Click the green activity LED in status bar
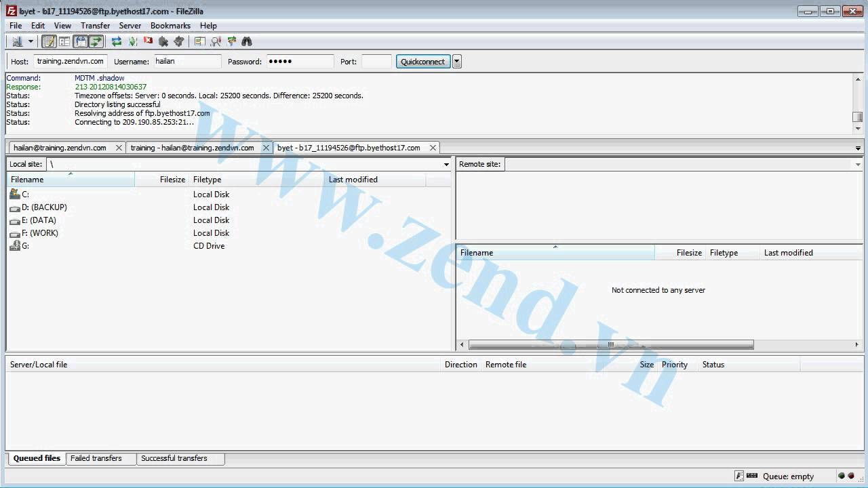The image size is (868, 488). 842,476
